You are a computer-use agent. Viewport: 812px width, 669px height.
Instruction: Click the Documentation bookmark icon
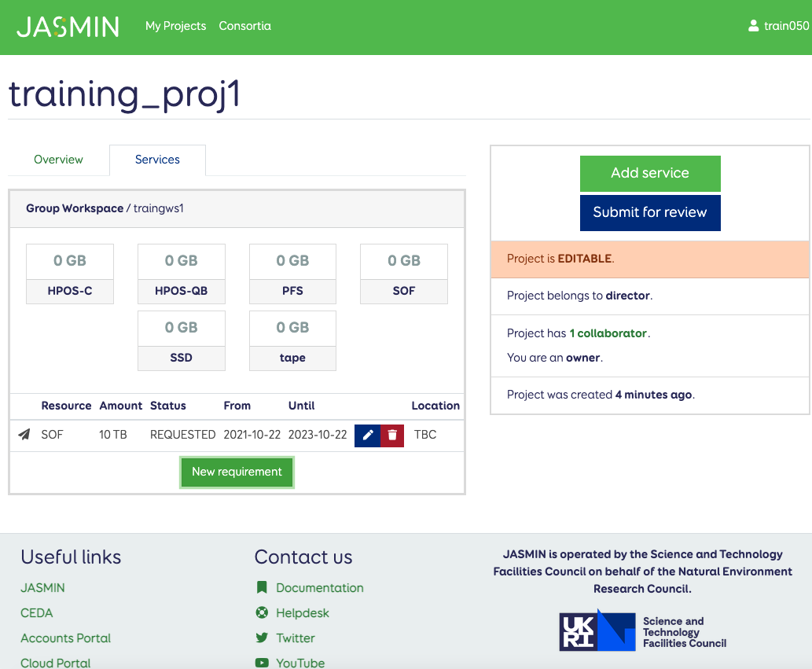pyautogui.click(x=262, y=587)
